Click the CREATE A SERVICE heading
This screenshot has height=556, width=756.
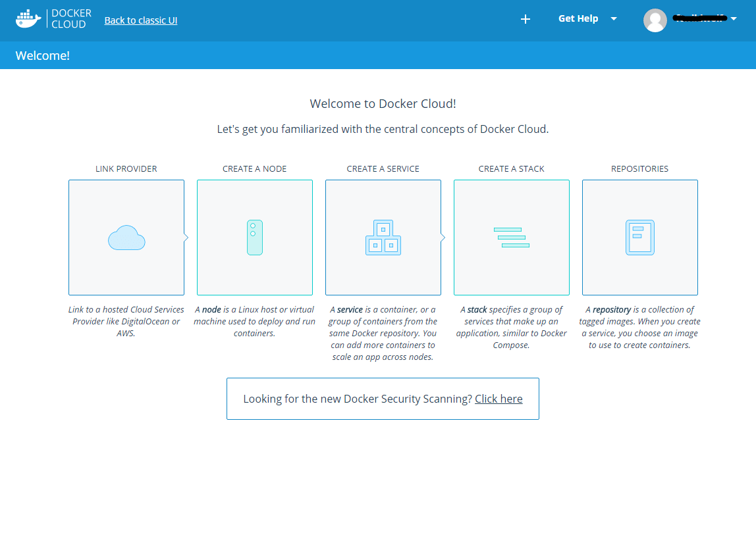[x=383, y=168]
